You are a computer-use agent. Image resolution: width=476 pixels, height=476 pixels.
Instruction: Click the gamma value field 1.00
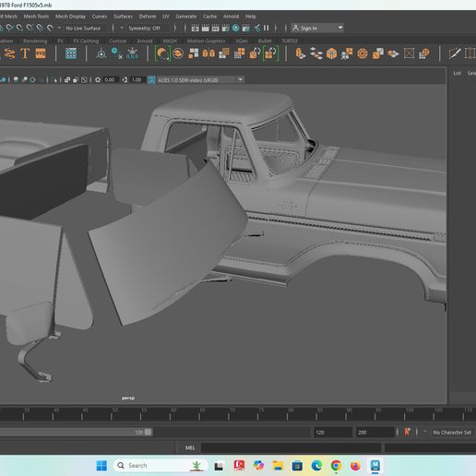[137, 80]
